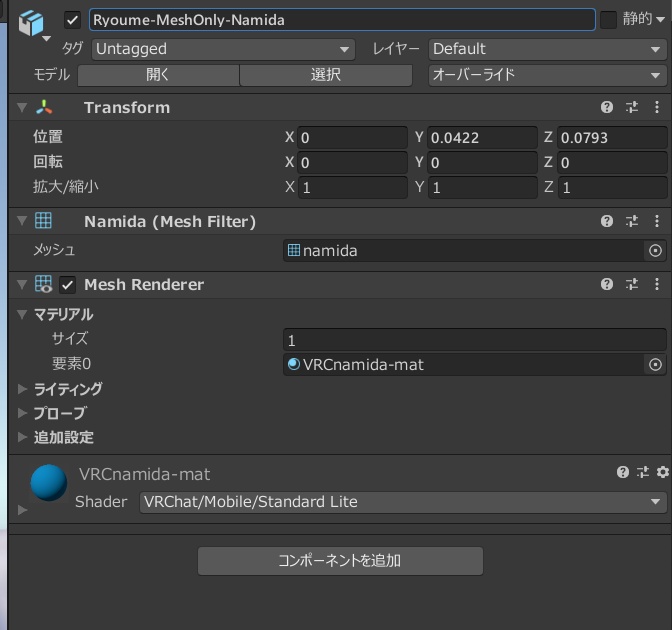This screenshot has width=672, height=630.
Task: Open Mesh Filter three-dot menu
Action: click(657, 221)
